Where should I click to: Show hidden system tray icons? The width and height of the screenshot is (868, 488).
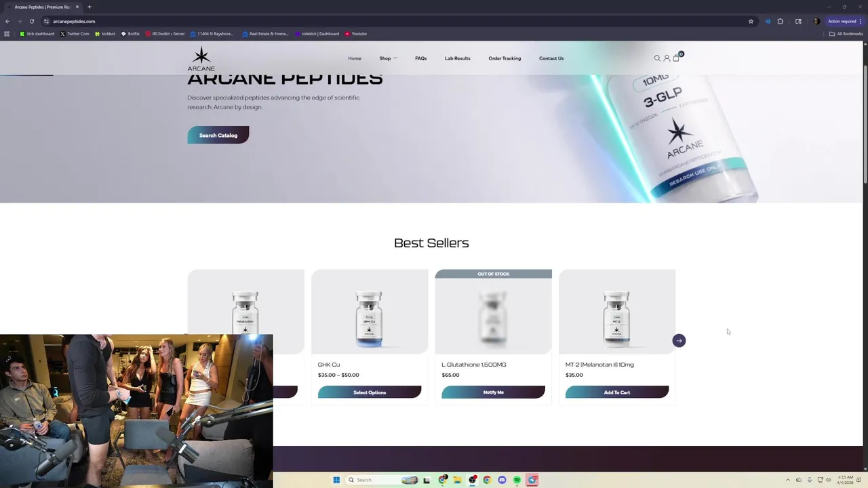pyautogui.click(x=787, y=480)
